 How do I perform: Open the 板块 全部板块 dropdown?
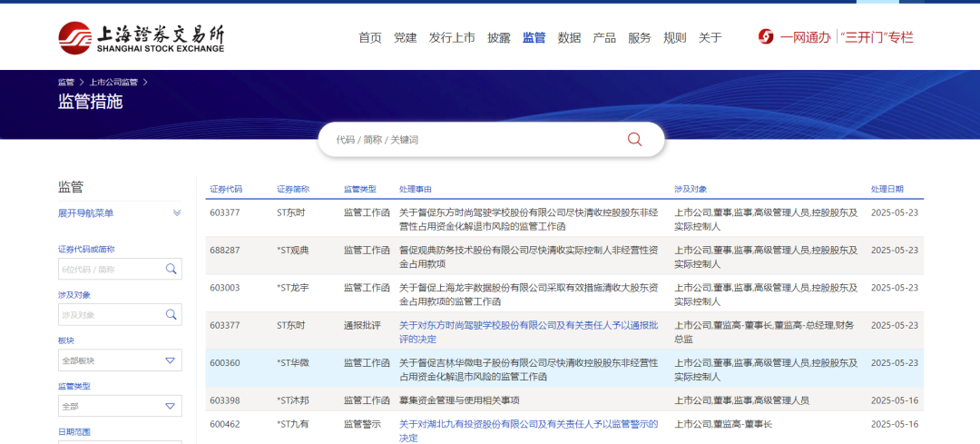(120, 360)
